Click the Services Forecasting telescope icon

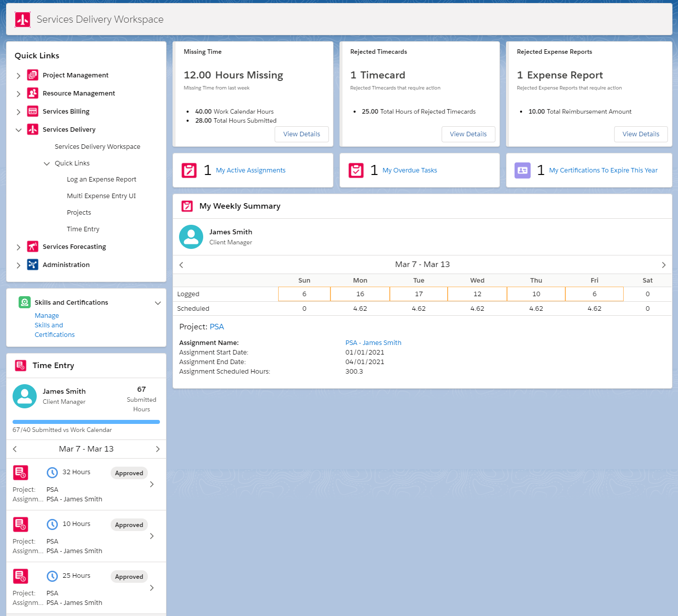pos(33,247)
